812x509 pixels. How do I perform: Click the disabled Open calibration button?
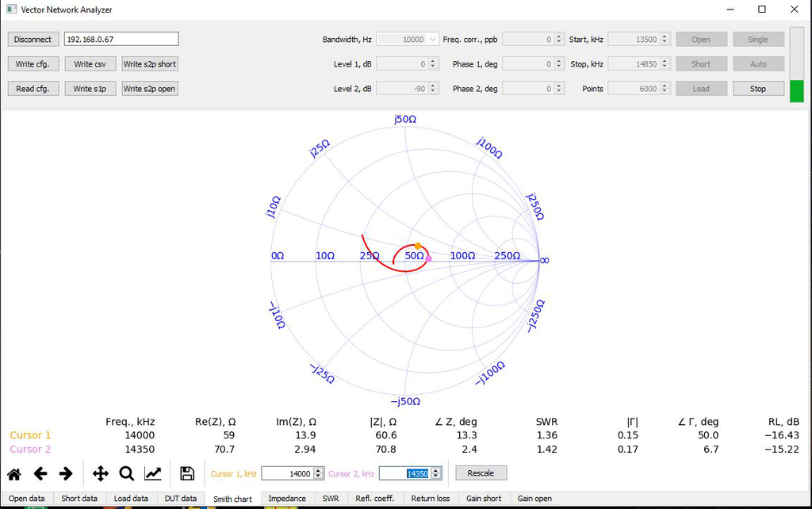point(701,40)
